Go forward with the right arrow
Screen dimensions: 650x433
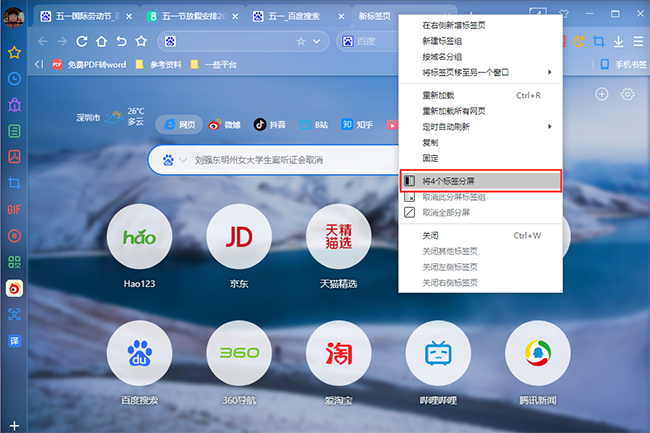62,41
